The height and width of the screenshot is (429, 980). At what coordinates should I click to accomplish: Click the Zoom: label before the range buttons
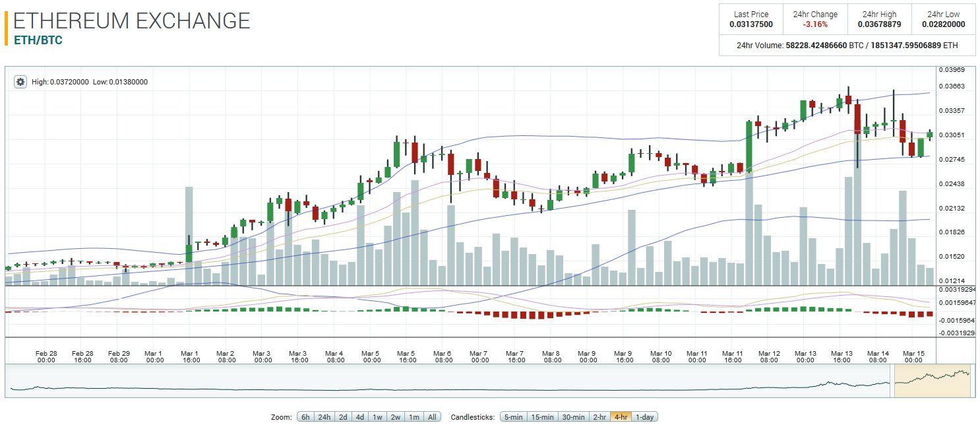tap(281, 417)
